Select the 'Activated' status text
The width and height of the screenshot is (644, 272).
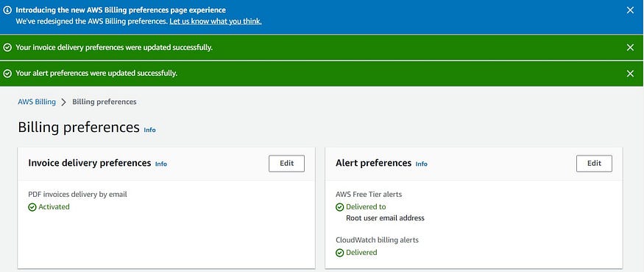pyautogui.click(x=54, y=206)
